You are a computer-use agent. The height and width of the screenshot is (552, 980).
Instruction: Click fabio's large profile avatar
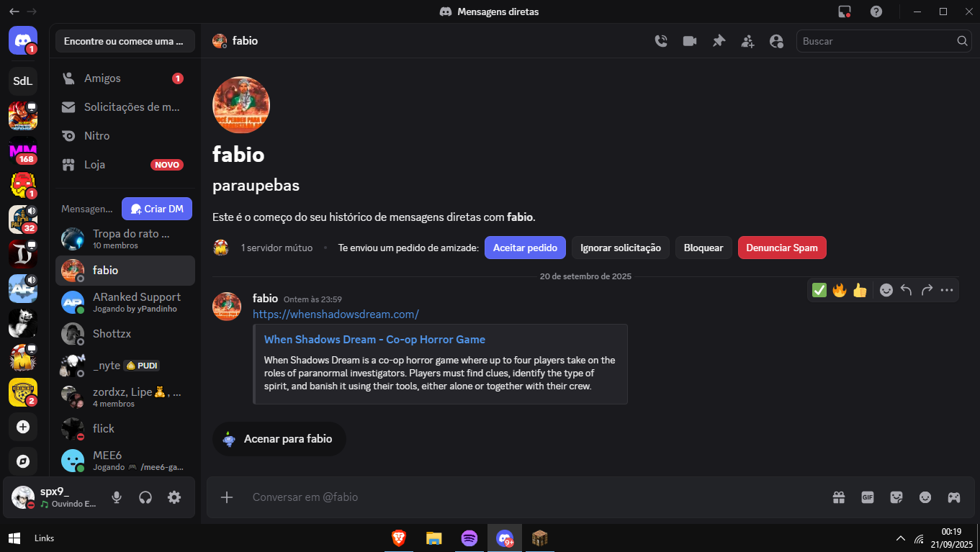tap(241, 104)
